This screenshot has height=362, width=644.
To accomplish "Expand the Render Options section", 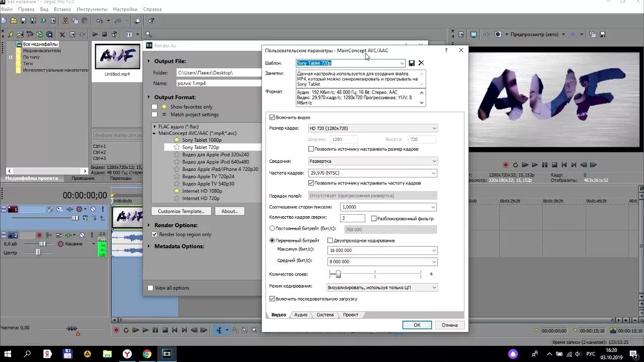I will (149, 225).
